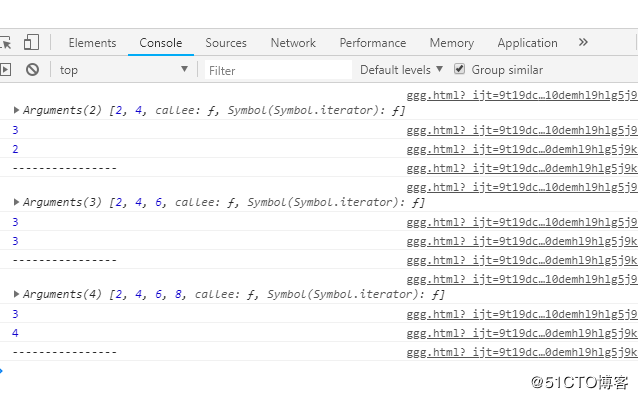
Task: Switch to the Elements tab
Action: pyautogui.click(x=92, y=43)
